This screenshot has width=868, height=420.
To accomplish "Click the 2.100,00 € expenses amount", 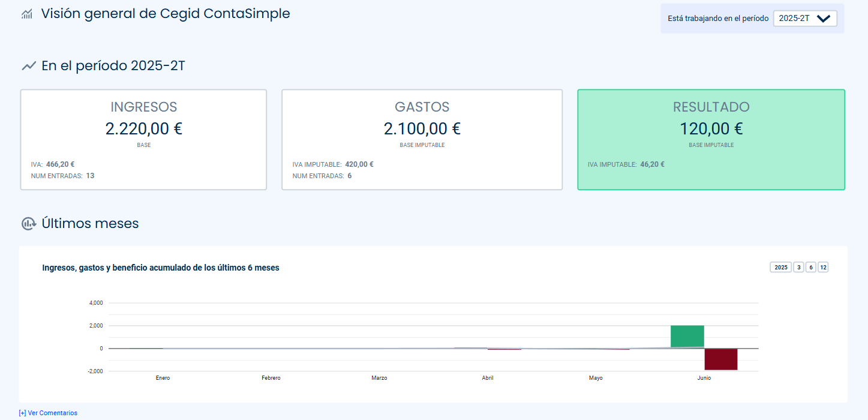I will coord(422,129).
